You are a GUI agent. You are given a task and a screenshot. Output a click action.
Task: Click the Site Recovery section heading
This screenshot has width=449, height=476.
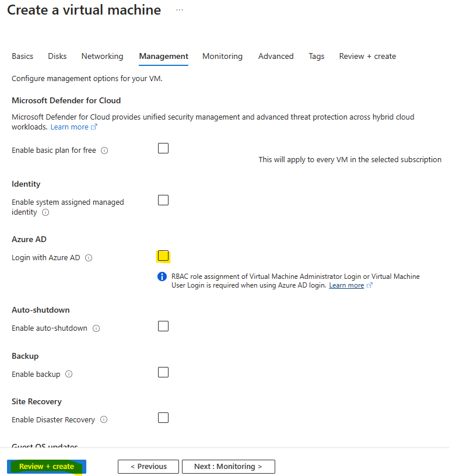[37, 401]
